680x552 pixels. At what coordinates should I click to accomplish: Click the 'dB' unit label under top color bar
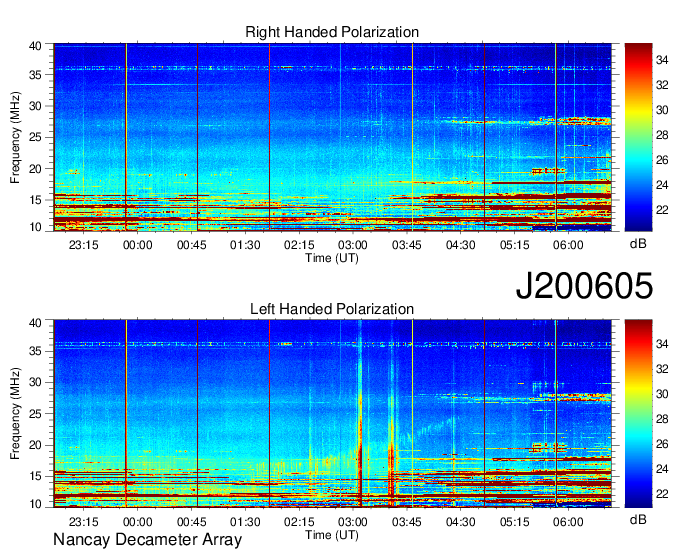[x=638, y=243]
